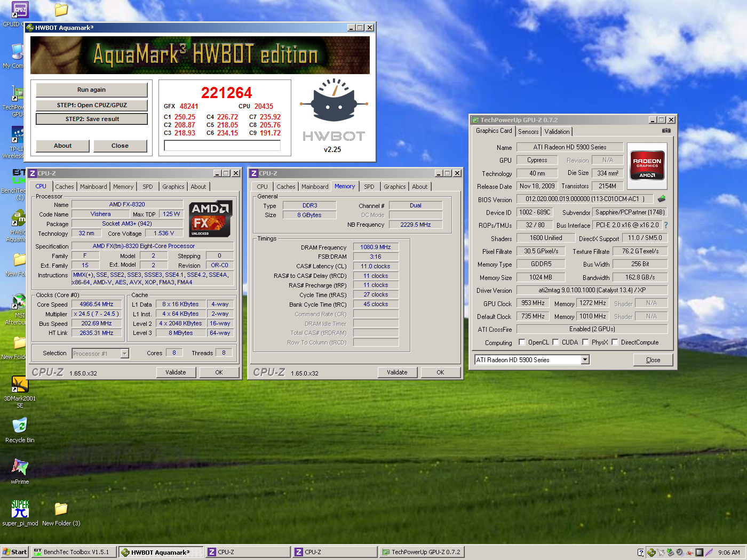Click ATI CrossFire Enabled (2 GPUs) field
The width and height of the screenshot is (747, 560).
point(592,329)
